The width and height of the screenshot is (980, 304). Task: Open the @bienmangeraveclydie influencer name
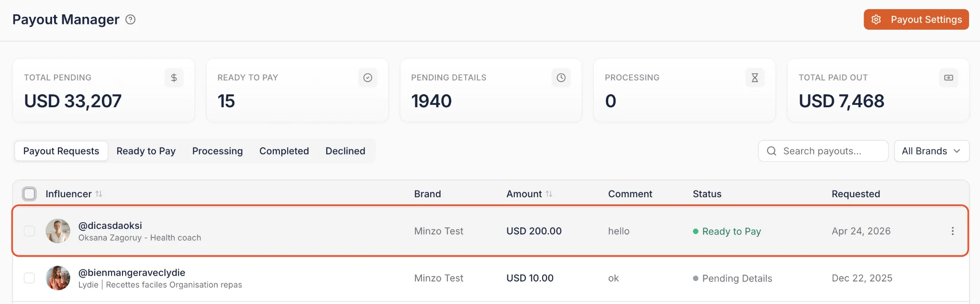click(132, 272)
